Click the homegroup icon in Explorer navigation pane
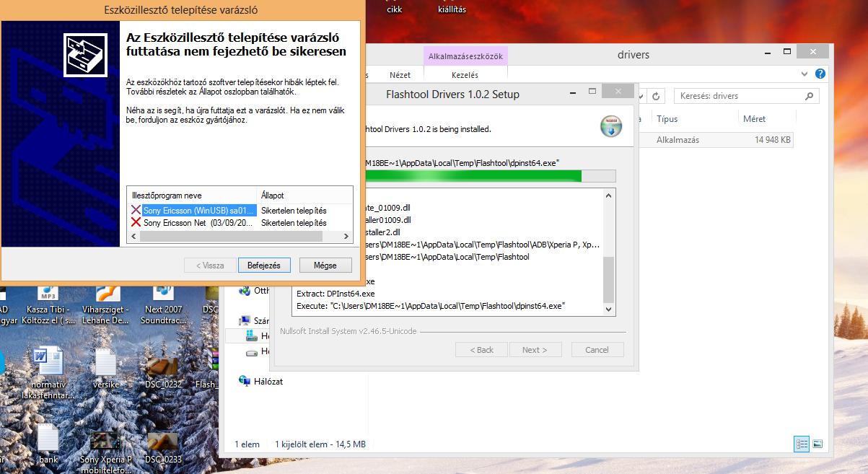Screen dimensions: 868x474 click(x=245, y=291)
